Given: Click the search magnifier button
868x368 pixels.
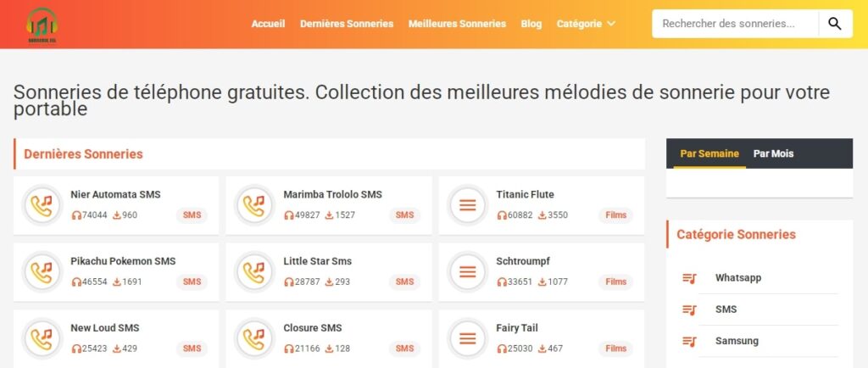Looking at the screenshot, I should pos(835,24).
